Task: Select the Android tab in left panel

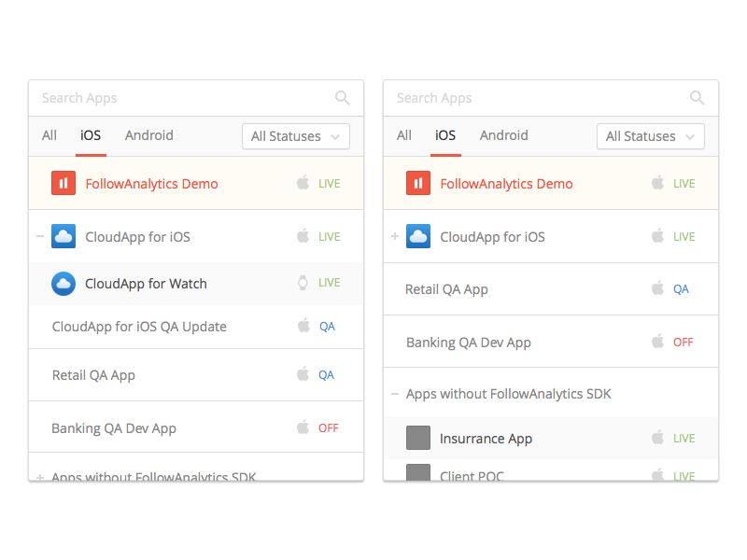Action: pyautogui.click(x=149, y=135)
